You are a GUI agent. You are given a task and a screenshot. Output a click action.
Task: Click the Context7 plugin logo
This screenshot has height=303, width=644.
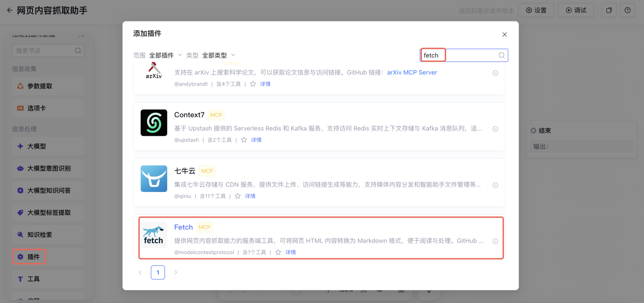point(154,123)
